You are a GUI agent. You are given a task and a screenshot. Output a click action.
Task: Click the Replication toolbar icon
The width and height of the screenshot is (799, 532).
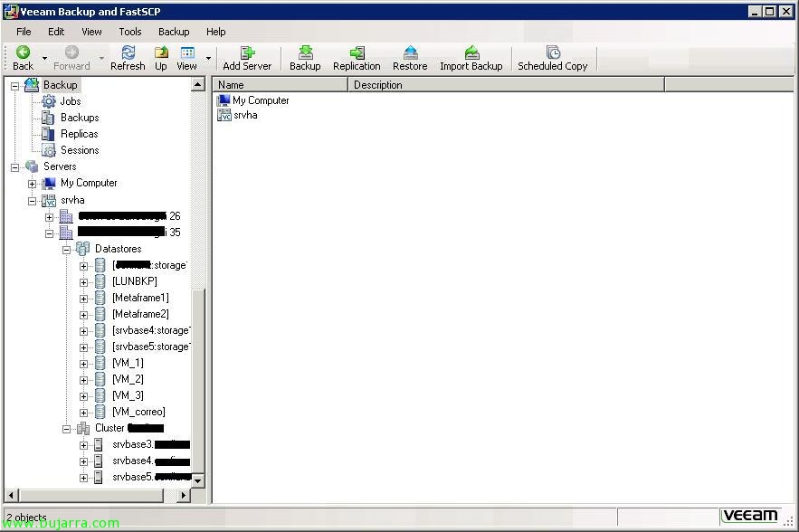coord(357,52)
